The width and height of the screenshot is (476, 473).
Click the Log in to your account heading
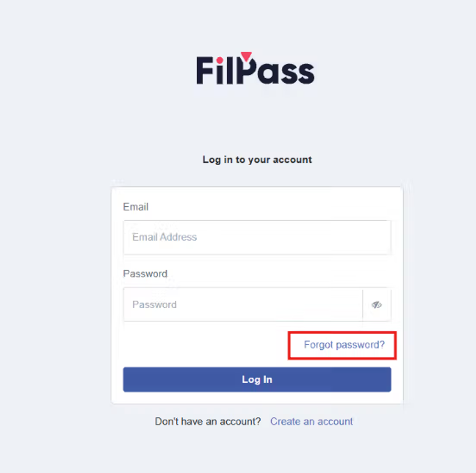click(257, 159)
